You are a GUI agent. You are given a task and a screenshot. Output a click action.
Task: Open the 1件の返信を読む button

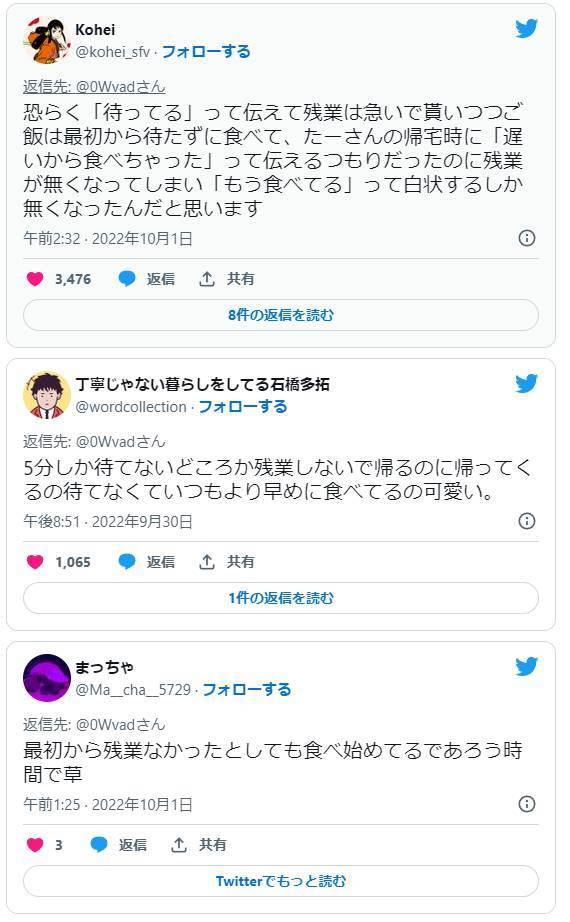coord(281,598)
